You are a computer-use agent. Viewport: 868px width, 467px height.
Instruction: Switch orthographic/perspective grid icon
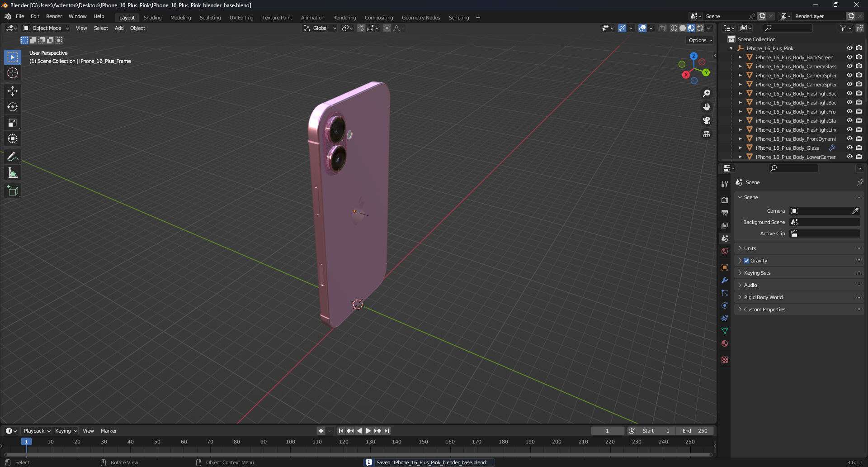tap(707, 134)
